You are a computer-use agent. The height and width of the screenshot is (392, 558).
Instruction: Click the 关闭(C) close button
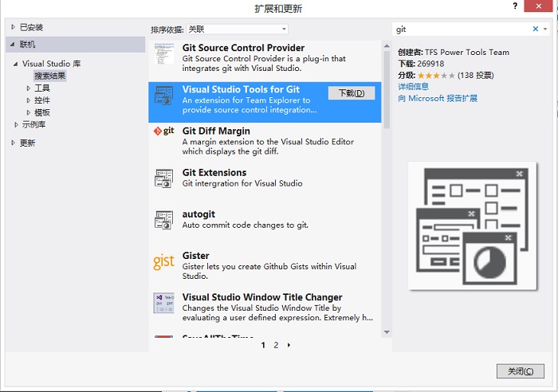pos(521,371)
